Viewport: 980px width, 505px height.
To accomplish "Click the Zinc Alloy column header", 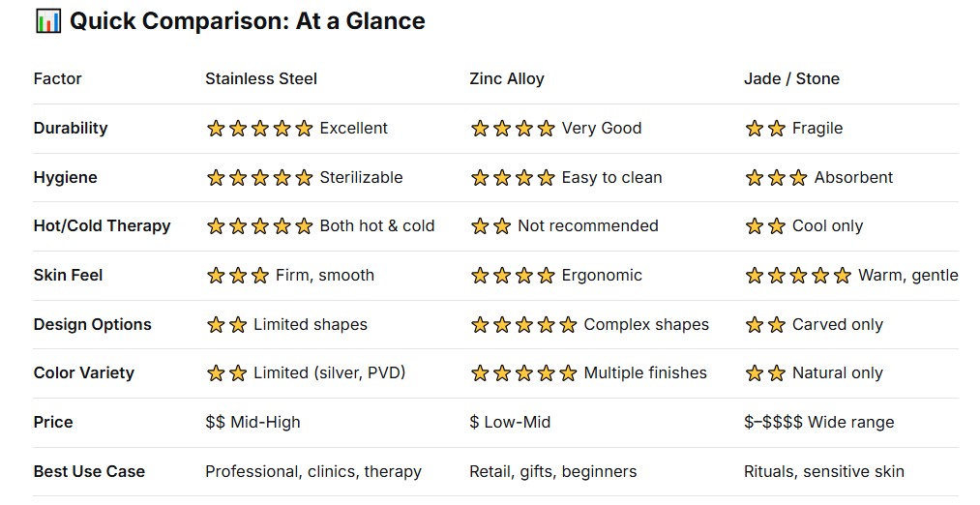I will click(507, 78).
